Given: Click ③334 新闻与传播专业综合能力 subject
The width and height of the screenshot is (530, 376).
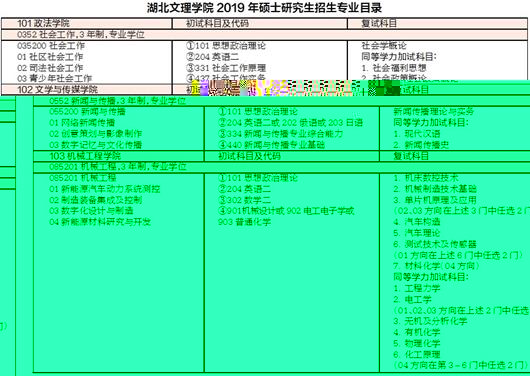Looking at the screenshot, I should point(280,134).
